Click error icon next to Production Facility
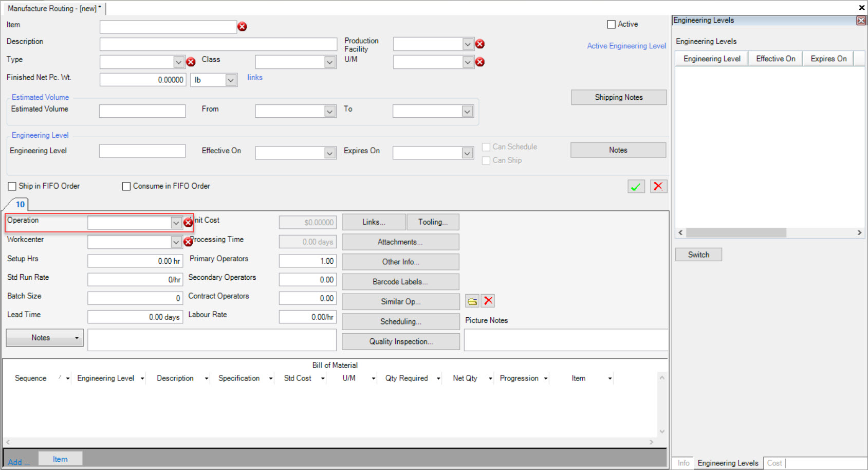The width and height of the screenshot is (868, 470). coord(480,44)
